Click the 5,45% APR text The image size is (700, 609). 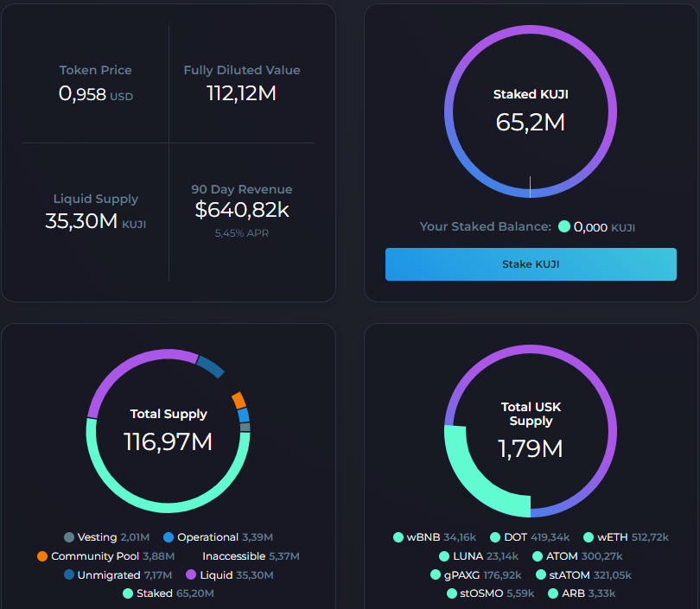[242, 233]
